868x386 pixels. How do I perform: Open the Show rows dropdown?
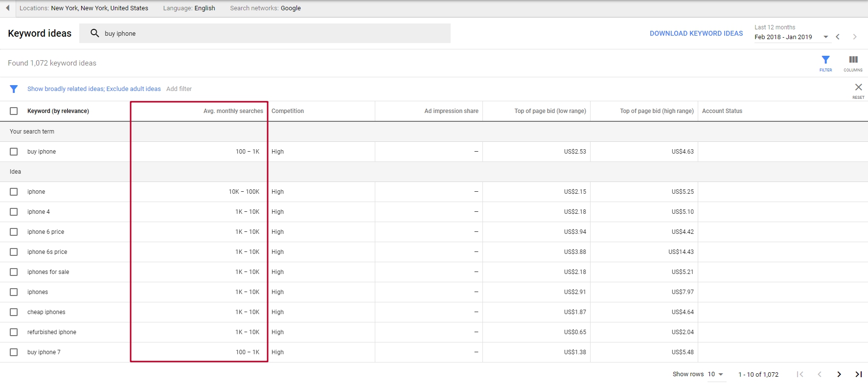(716, 374)
